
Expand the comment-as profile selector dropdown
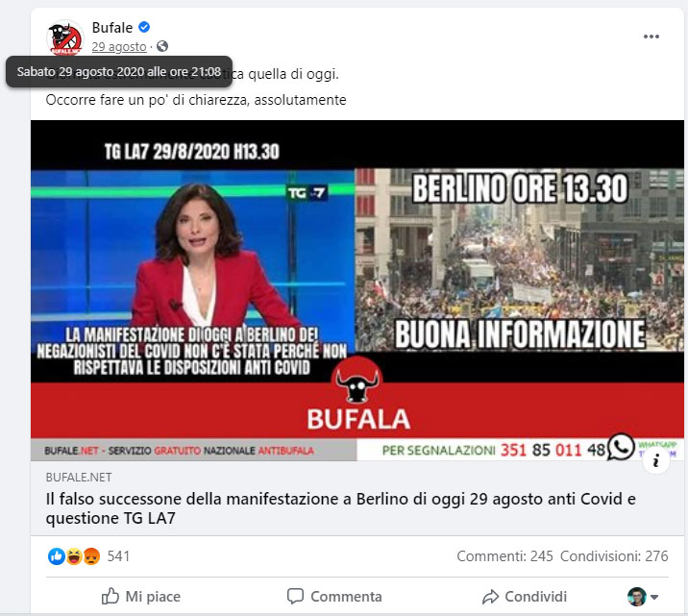tap(643, 597)
